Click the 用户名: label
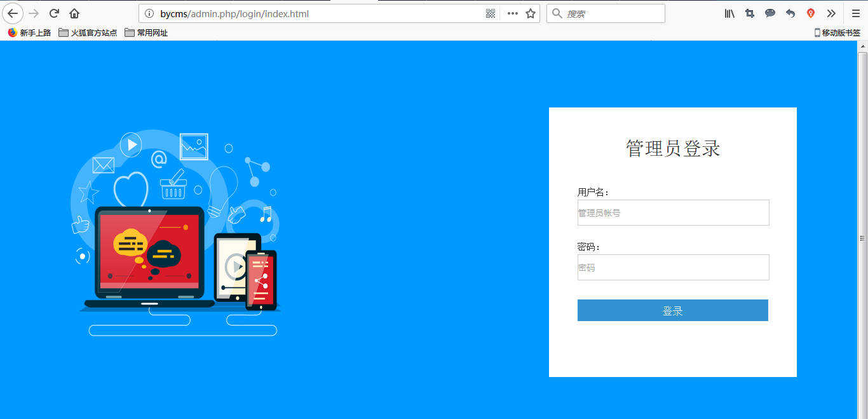 [x=593, y=192]
